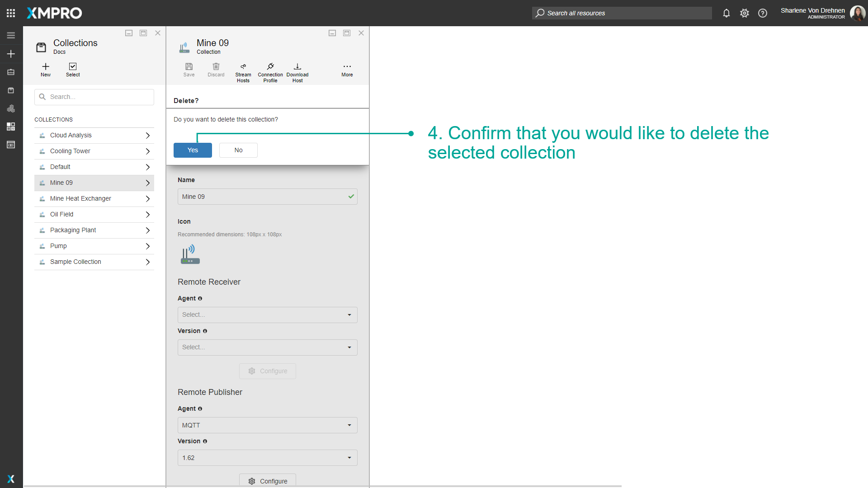Open the Stream Hosts tool
This screenshot has width=868, height=488.
243,71
